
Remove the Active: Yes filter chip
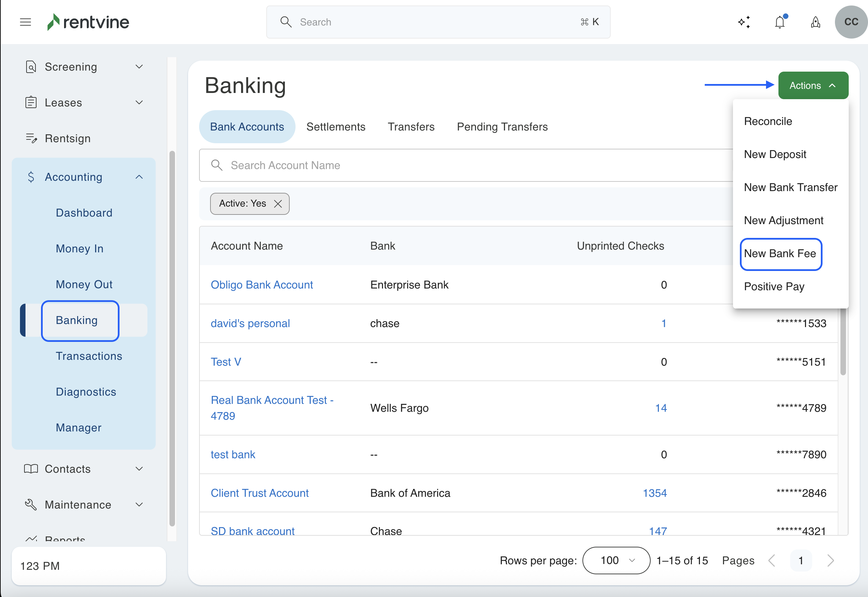coord(278,203)
